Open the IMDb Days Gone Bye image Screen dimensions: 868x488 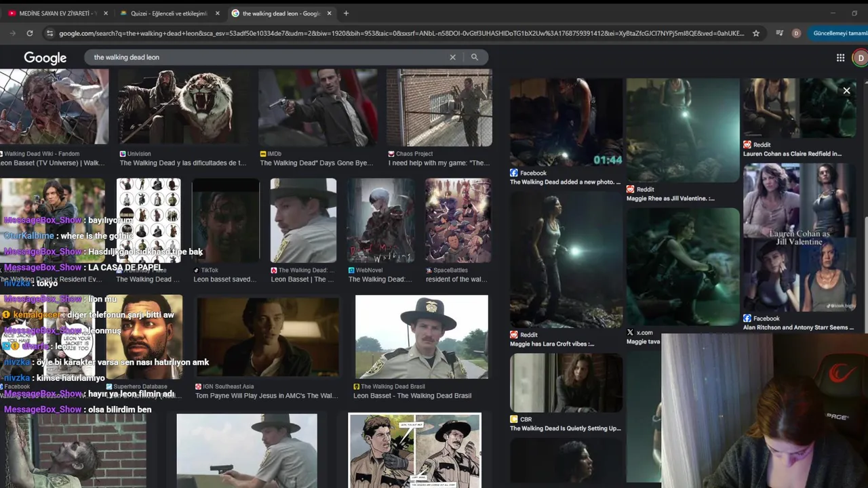tap(318, 107)
